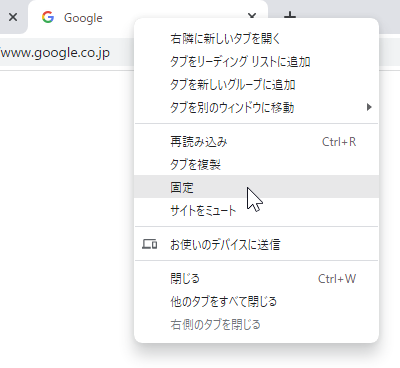Select 閉じる to close the tab
Screen dimensions: 400x368
coord(257,279)
